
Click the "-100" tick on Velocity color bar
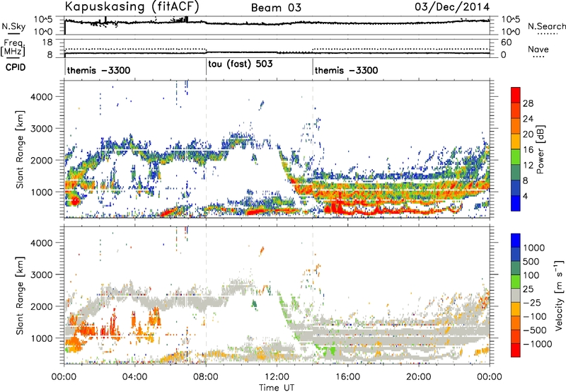coord(535,316)
